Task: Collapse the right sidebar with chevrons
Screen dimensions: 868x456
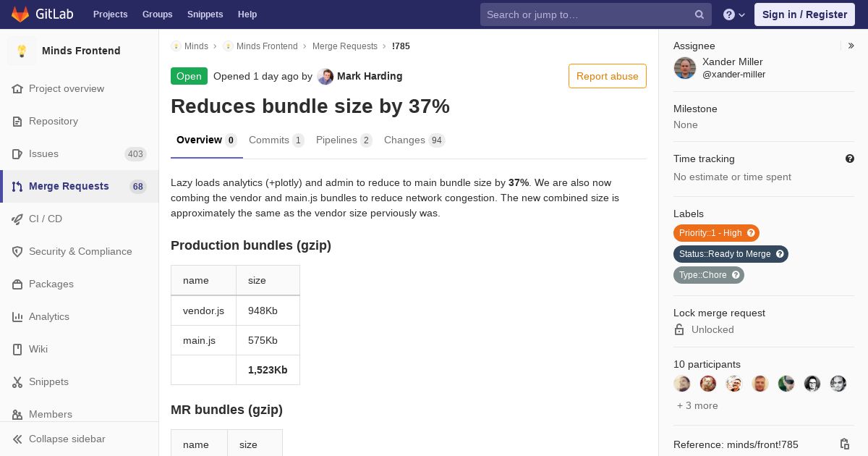Action: pos(851,46)
